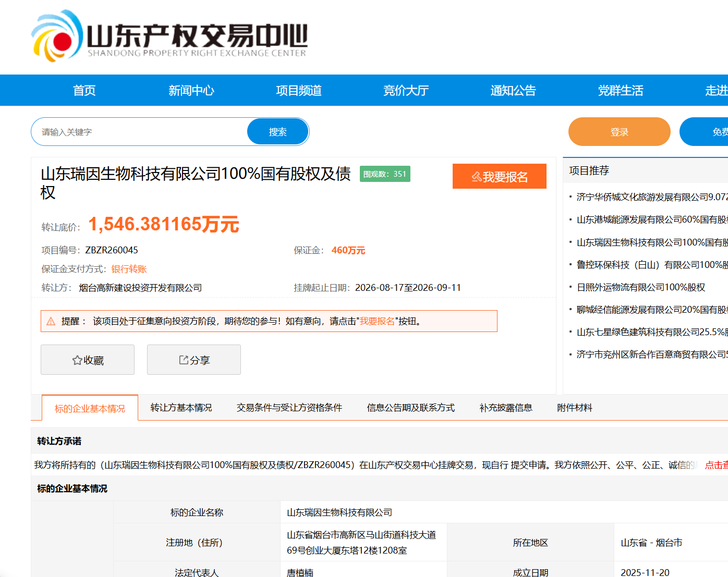Image resolution: width=728 pixels, height=577 pixels.
Task: Open 党群生活 navigation item
Action: pyautogui.click(x=621, y=91)
